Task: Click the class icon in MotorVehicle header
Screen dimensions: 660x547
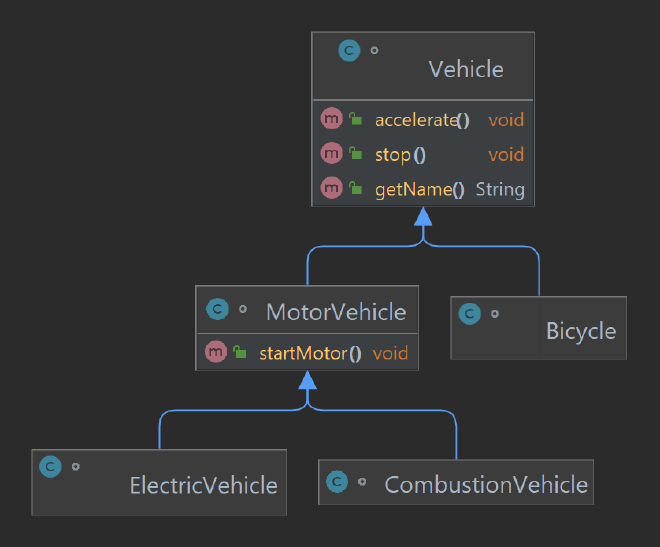Action: point(217,309)
